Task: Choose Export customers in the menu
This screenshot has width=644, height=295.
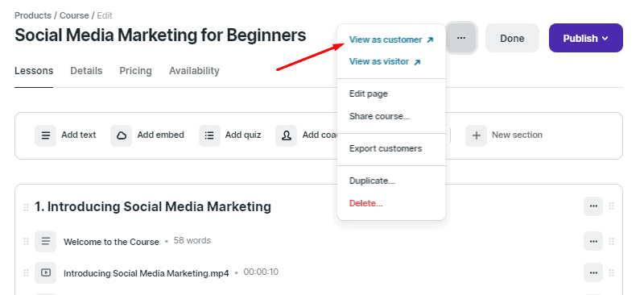Action: pyautogui.click(x=386, y=148)
